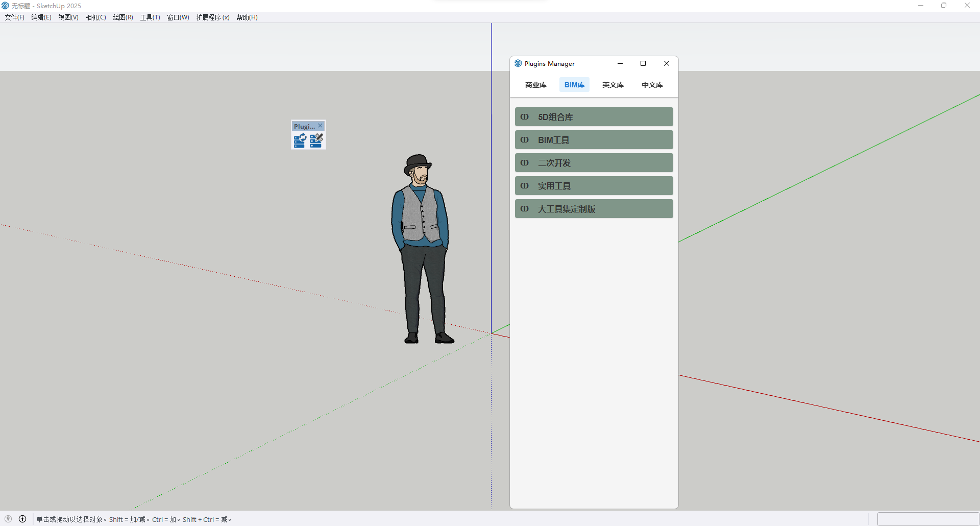Click the Plugins Manager window logo icon

point(518,63)
